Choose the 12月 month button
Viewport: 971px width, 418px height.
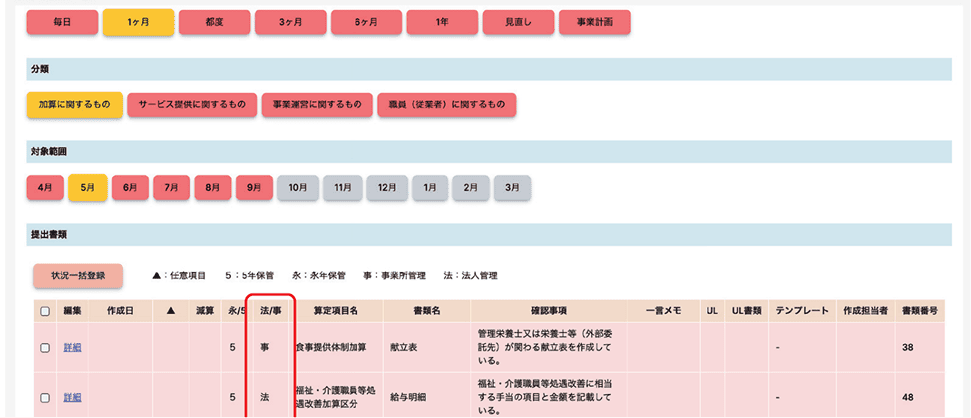pos(387,187)
